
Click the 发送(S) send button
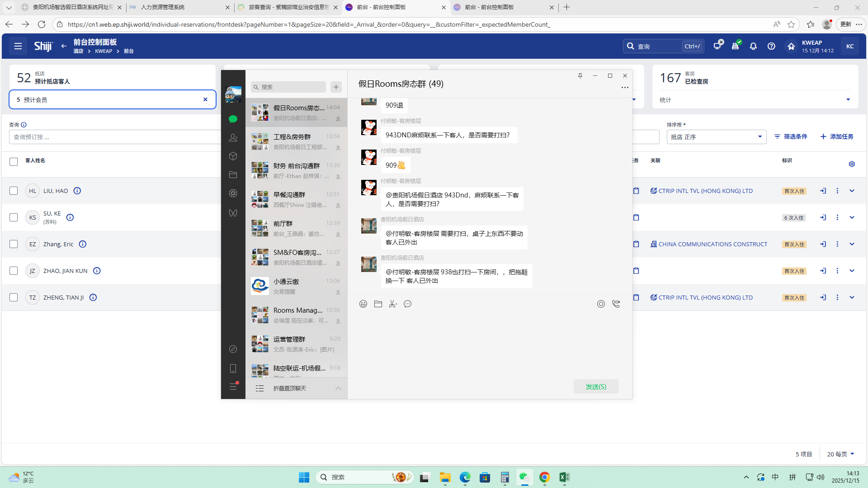[x=596, y=386]
